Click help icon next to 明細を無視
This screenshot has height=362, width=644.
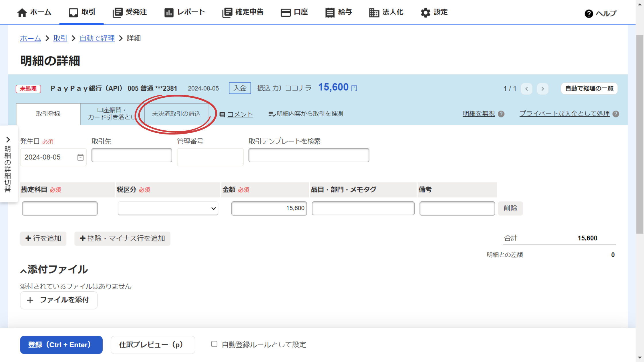click(x=501, y=114)
